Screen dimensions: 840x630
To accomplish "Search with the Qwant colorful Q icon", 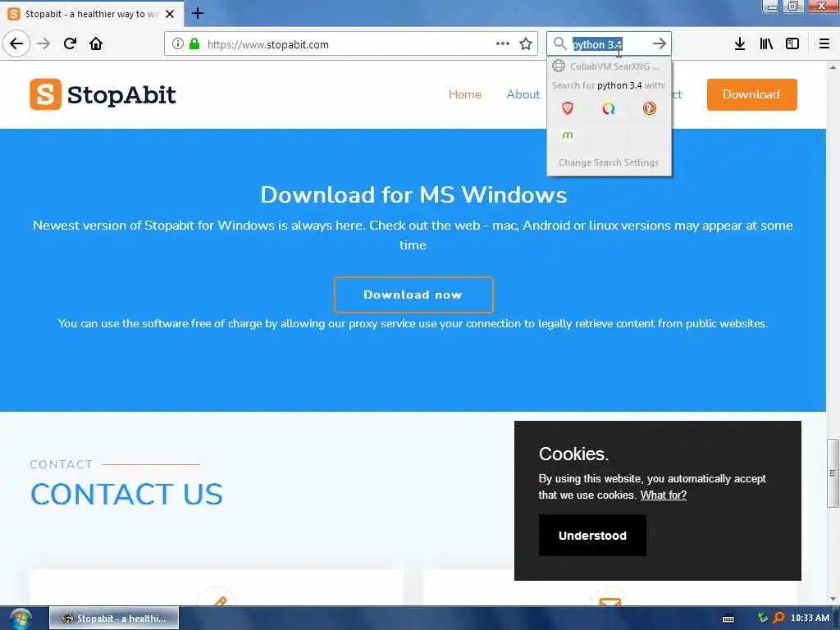I will click(609, 109).
